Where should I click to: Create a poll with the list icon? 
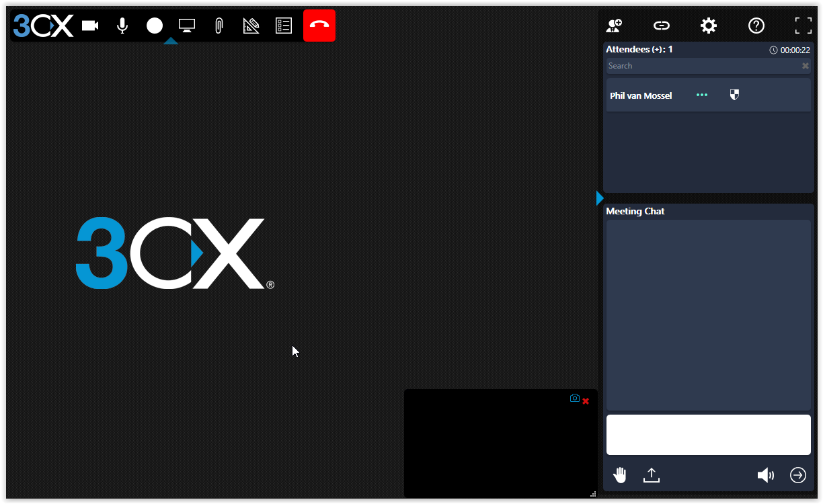[x=284, y=26]
